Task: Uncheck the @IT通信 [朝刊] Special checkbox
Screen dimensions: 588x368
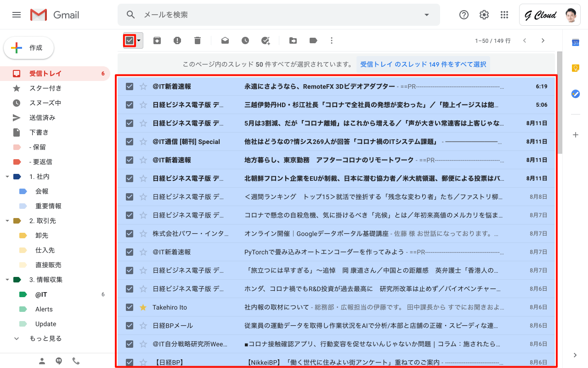Action: click(130, 142)
